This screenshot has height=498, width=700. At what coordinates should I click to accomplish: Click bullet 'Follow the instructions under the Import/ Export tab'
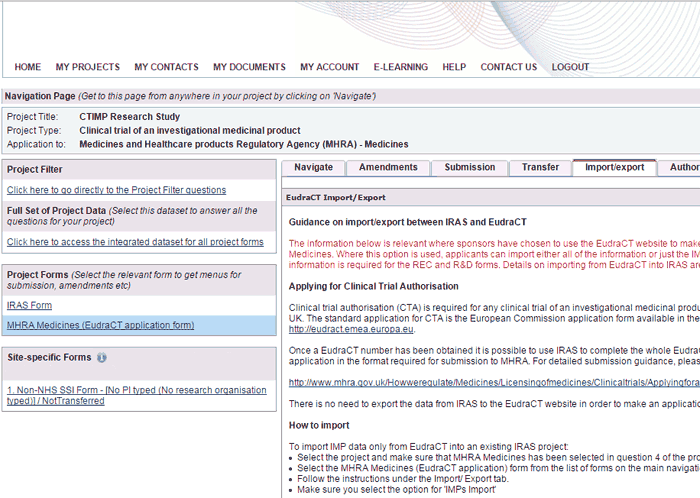point(403,479)
